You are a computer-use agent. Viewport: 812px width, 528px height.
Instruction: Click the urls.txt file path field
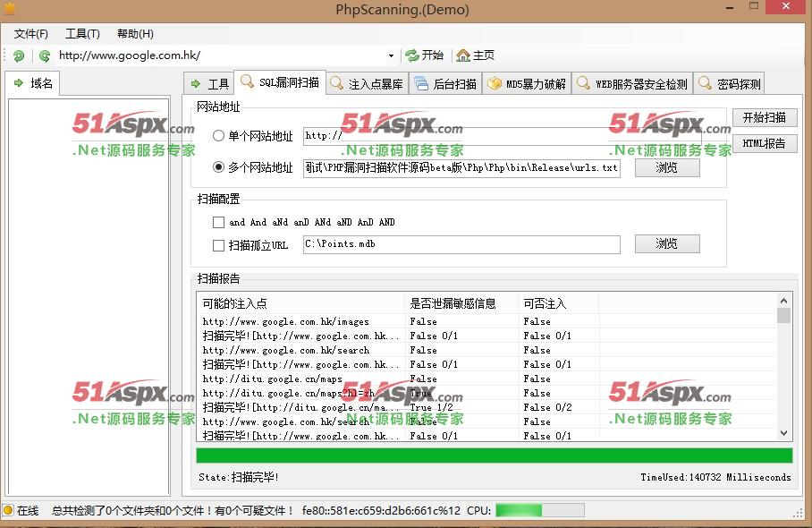(x=461, y=168)
